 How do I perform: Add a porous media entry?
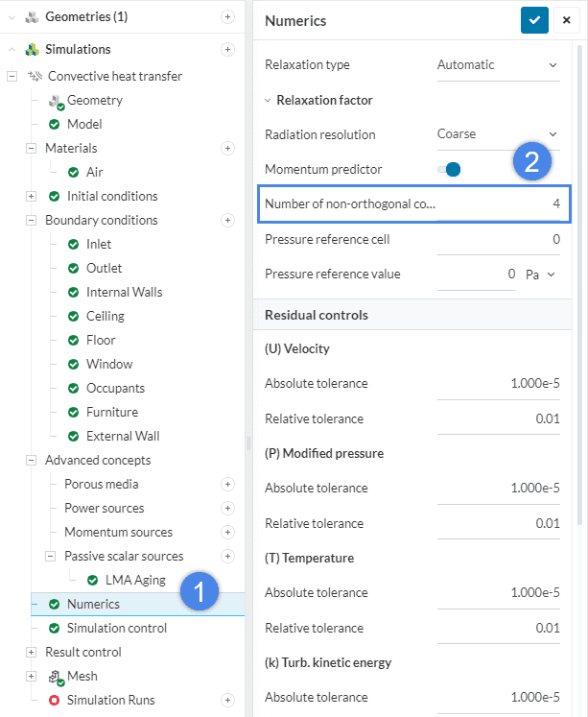coord(227,484)
